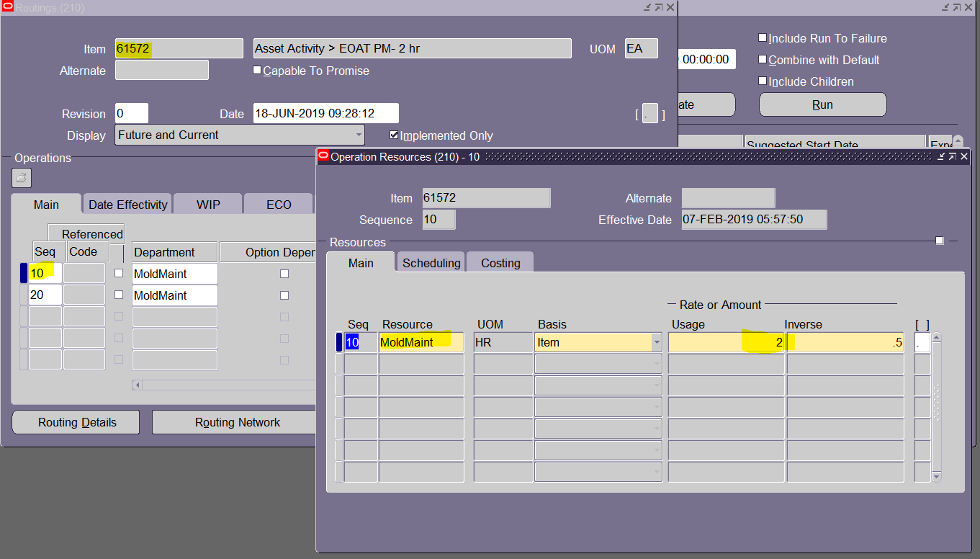Click the Oracle icon in Routings title bar

(x=8, y=7)
